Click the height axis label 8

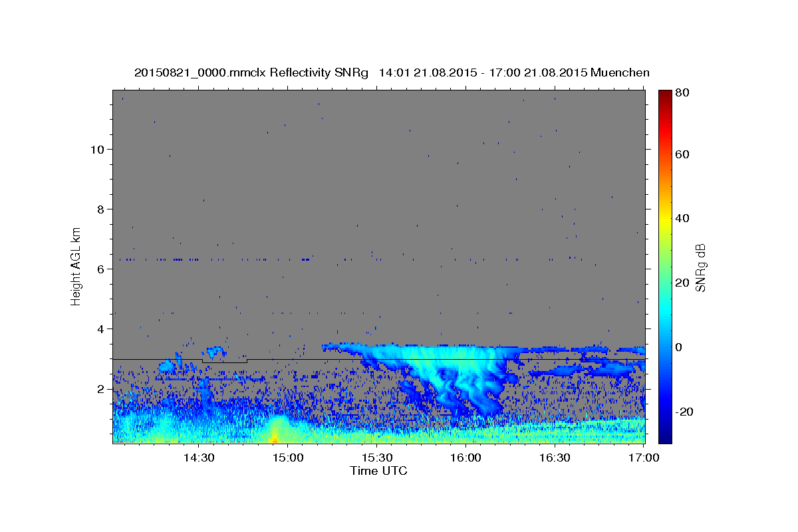(x=101, y=209)
